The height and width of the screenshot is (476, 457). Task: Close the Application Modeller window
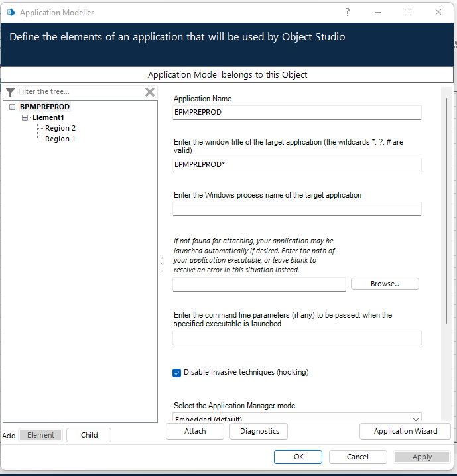(438, 12)
